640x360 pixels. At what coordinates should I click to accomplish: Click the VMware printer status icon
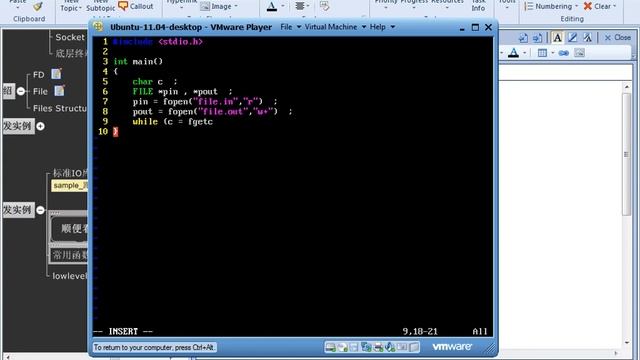[x=378, y=347]
